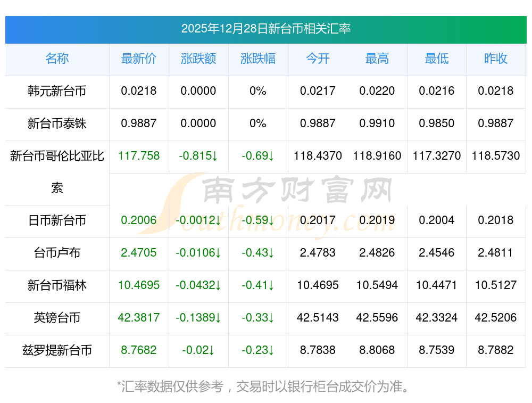This screenshot has width=532, height=403.
Task: Click the latest price 0.2006
Action: tap(139, 220)
